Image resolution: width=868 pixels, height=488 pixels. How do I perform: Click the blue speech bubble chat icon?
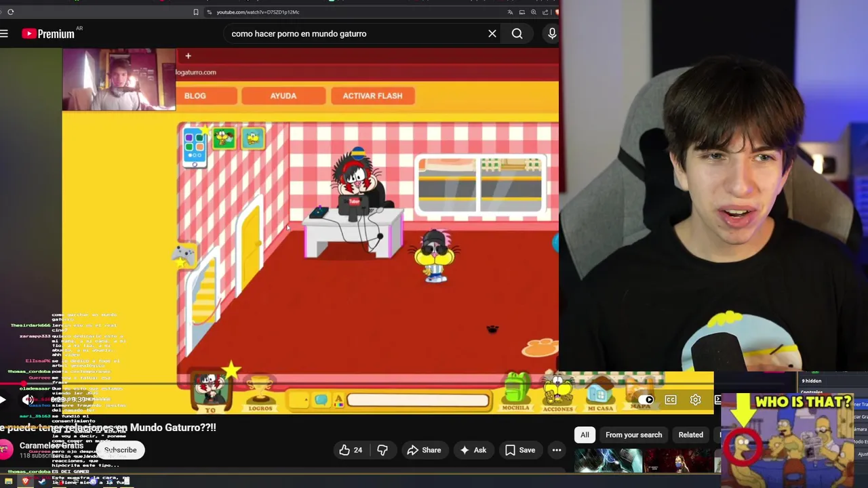(x=321, y=401)
